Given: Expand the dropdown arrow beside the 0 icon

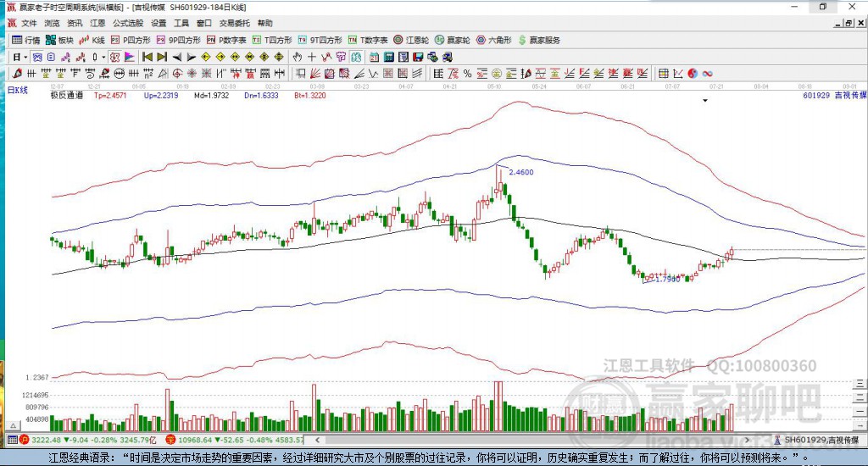Looking at the screenshot, I should [103, 57].
